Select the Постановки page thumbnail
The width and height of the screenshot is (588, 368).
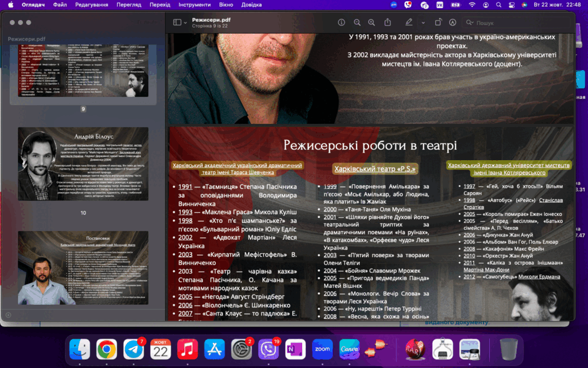click(x=83, y=267)
